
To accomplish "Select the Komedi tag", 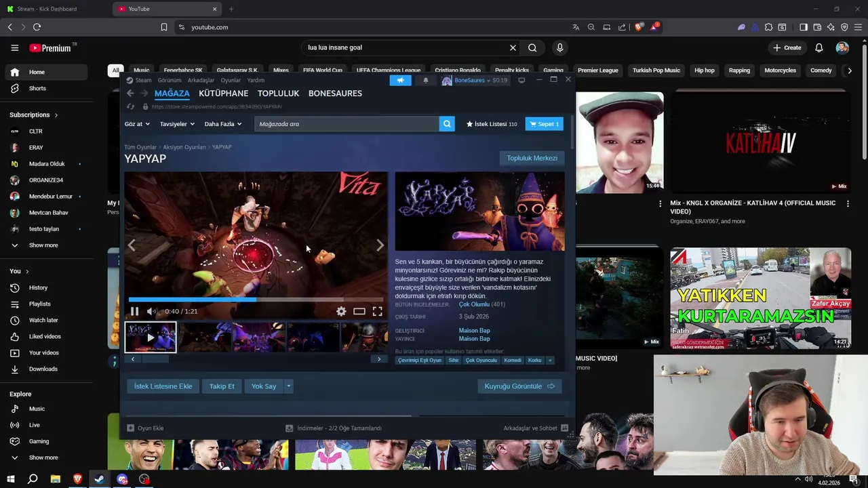I will coord(513,360).
